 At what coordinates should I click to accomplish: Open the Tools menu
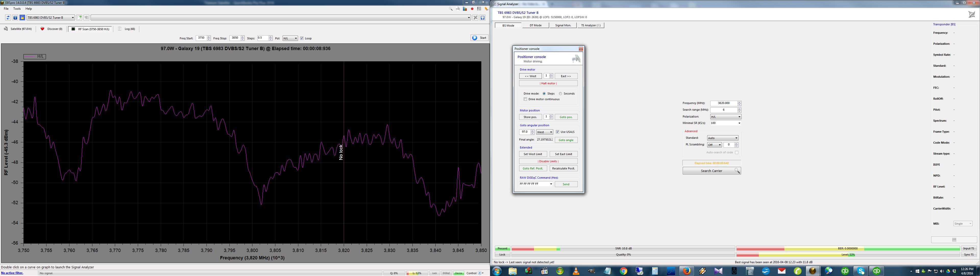(17, 9)
